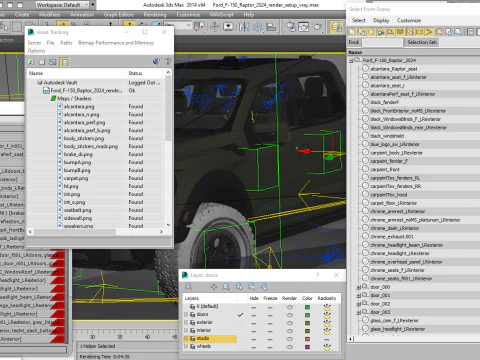Open the Customize menu in Select From Scene
Screen dimensions: 480x360
(409, 21)
